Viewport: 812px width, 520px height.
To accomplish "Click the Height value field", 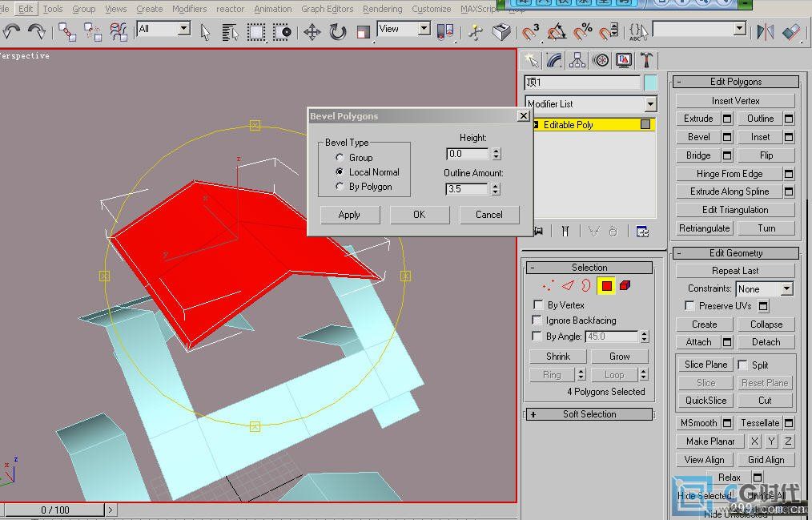I will [x=467, y=154].
